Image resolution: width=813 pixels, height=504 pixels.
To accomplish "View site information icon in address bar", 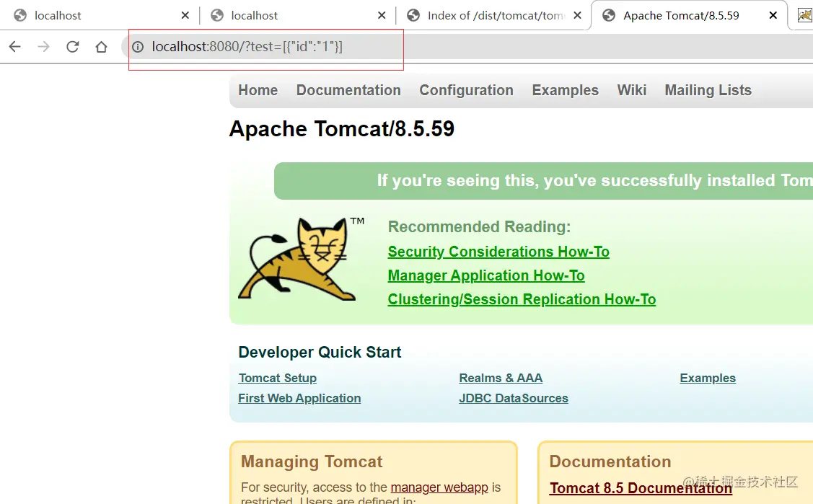I will [137, 47].
